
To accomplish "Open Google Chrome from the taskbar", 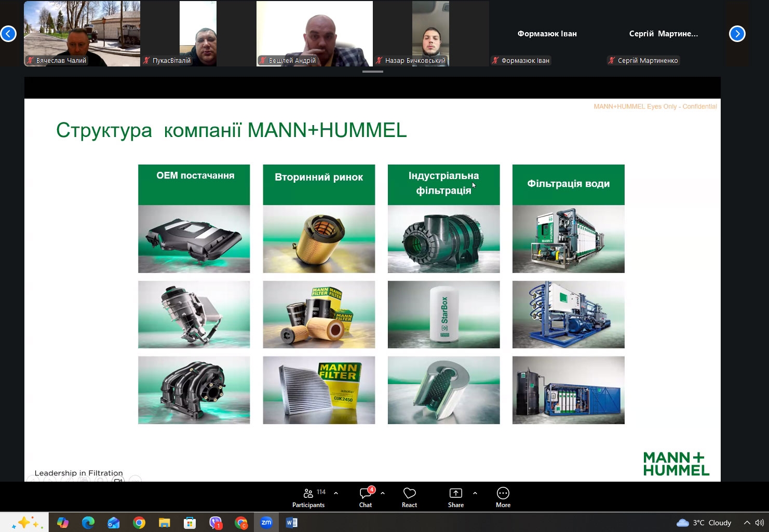I will pos(139,523).
